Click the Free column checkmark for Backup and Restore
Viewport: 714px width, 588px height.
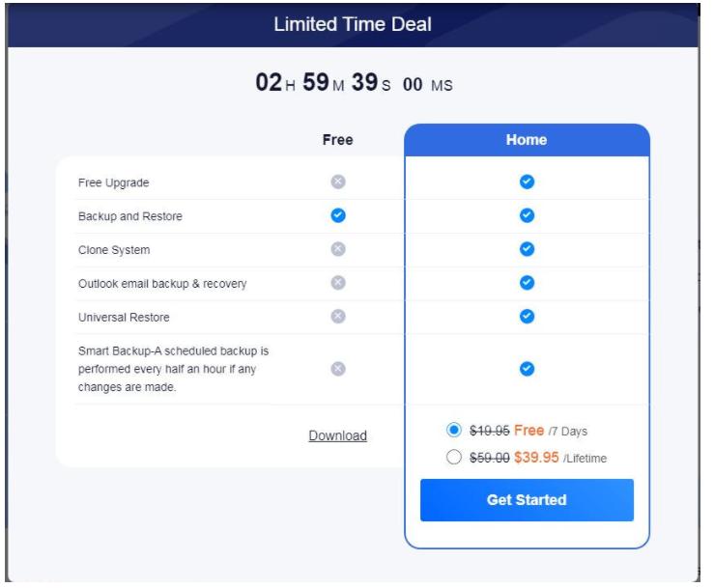(x=338, y=215)
